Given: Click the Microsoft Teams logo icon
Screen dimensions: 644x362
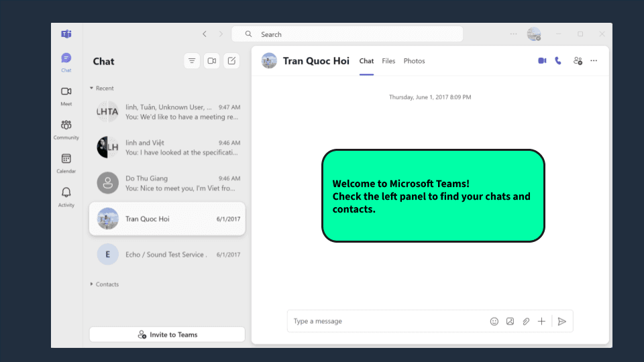Looking at the screenshot, I should click(66, 34).
